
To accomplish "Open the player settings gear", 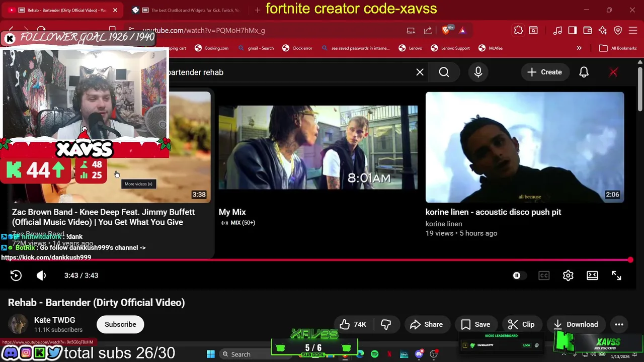I will tap(568, 276).
